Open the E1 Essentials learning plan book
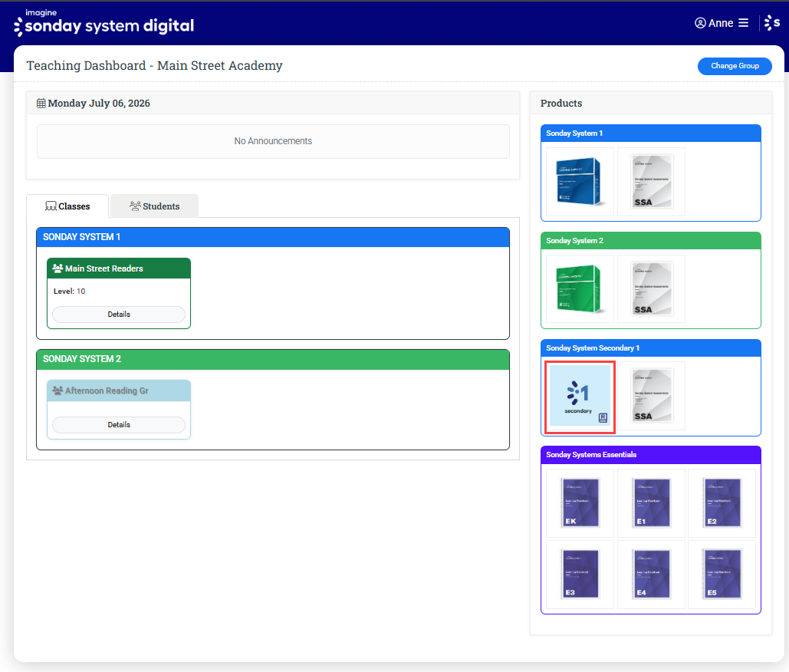 pyautogui.click(x=651, y=503)
